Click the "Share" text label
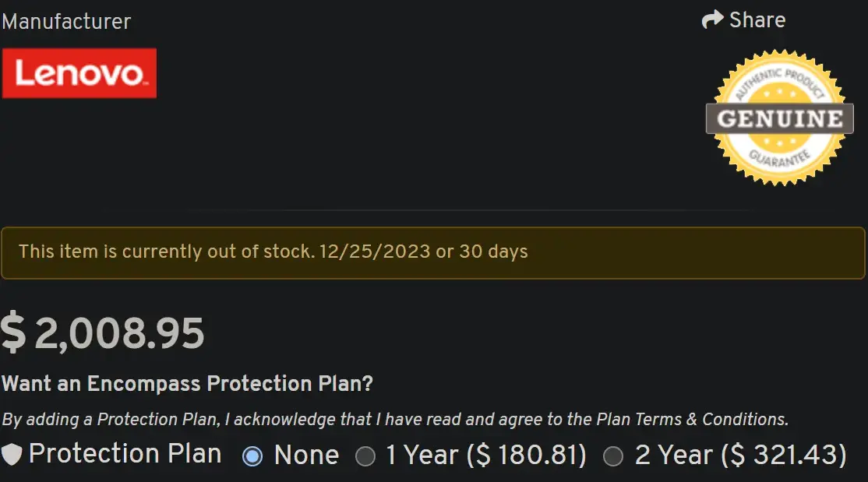Image resolution: width=868 pixels, height=482 pixels. (757, 20)
